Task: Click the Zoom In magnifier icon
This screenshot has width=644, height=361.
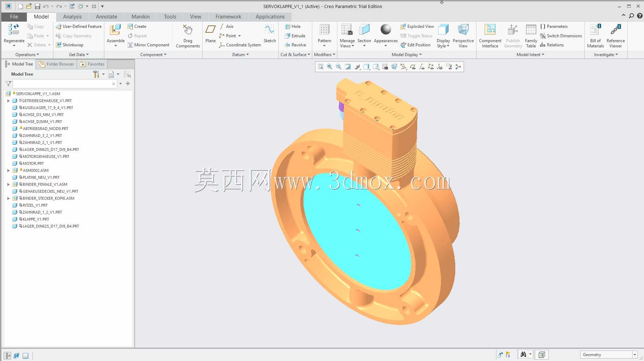Action: point(329,67)
